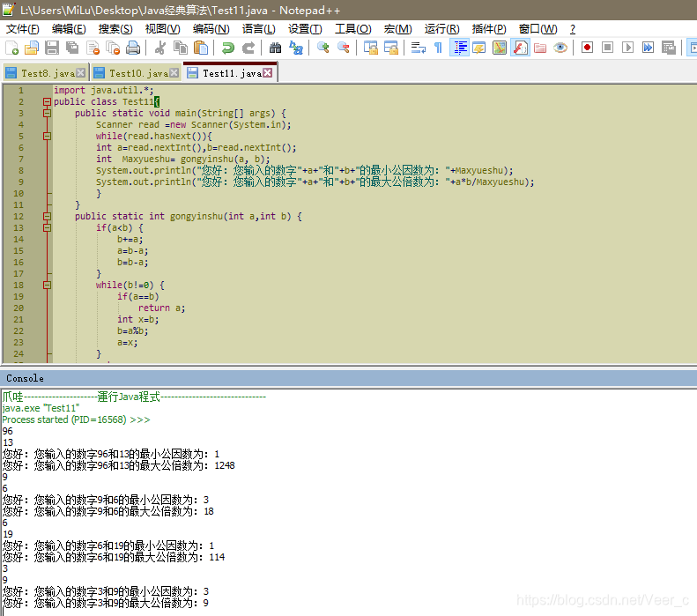Close all documents toolbar icon
Viewport: 697px width, 616px height.
(x=114, y=48)
